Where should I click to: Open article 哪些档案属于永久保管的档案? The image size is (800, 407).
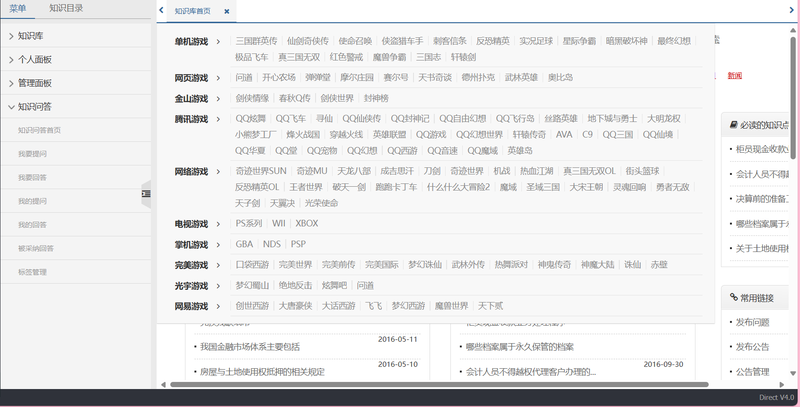pyautogui.click(x=519, y=347)
